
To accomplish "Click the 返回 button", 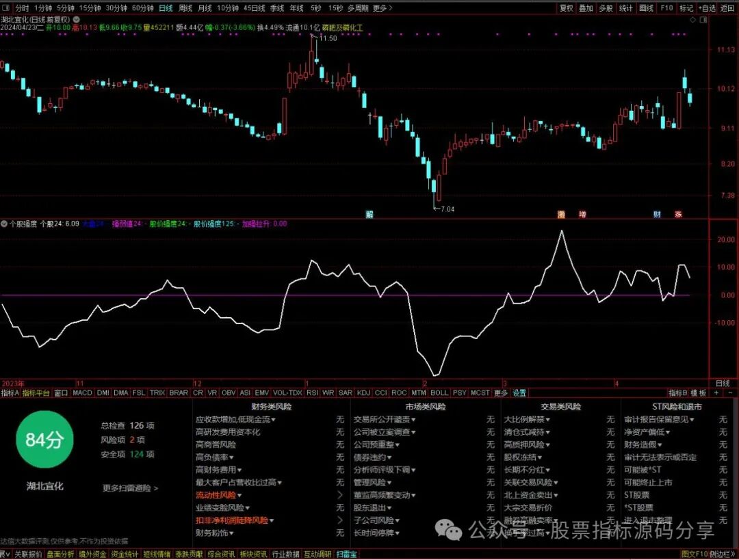I will pyautogui.click(x=727, y=8).
